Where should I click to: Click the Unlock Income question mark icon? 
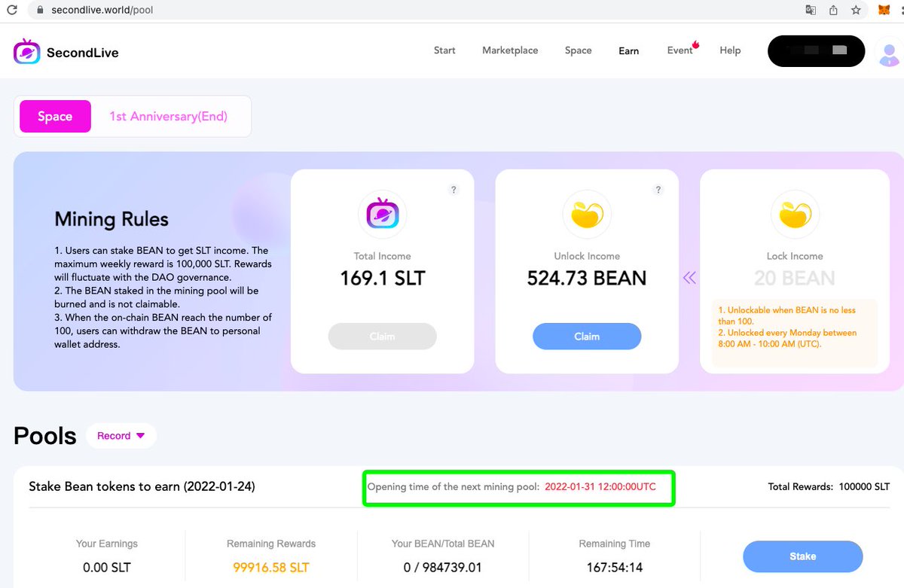tap(658, 190)
